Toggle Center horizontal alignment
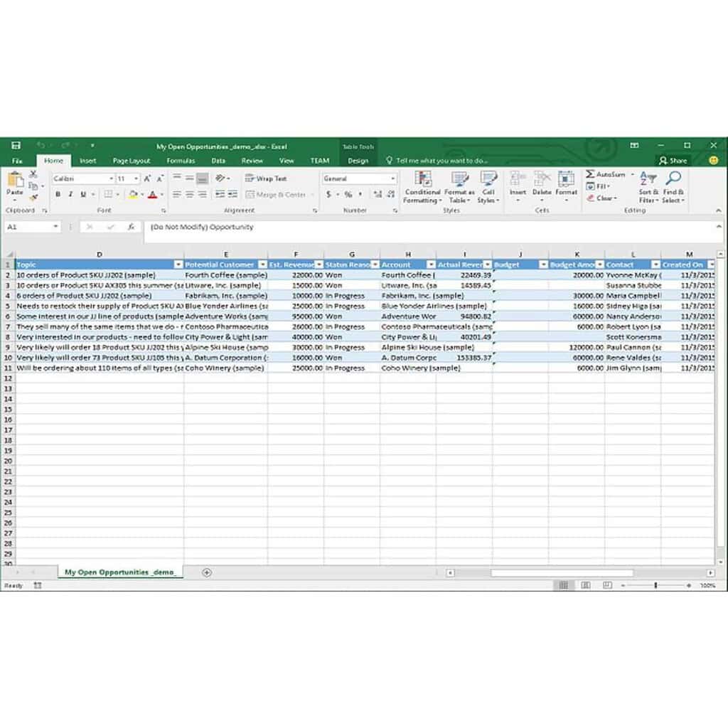Image resolution: width=728 pixels, height=728 pixels. point(189,195)
